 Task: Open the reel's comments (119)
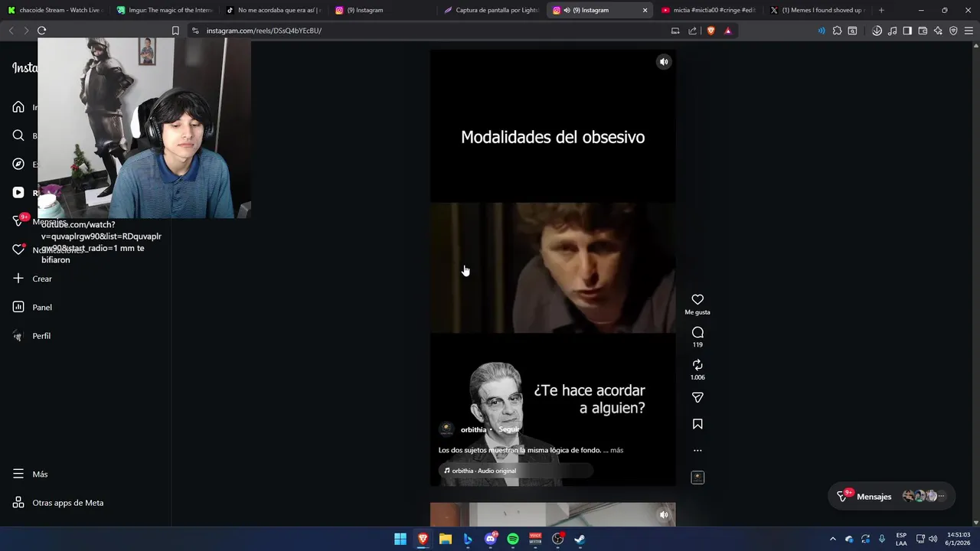coord(697,332)
